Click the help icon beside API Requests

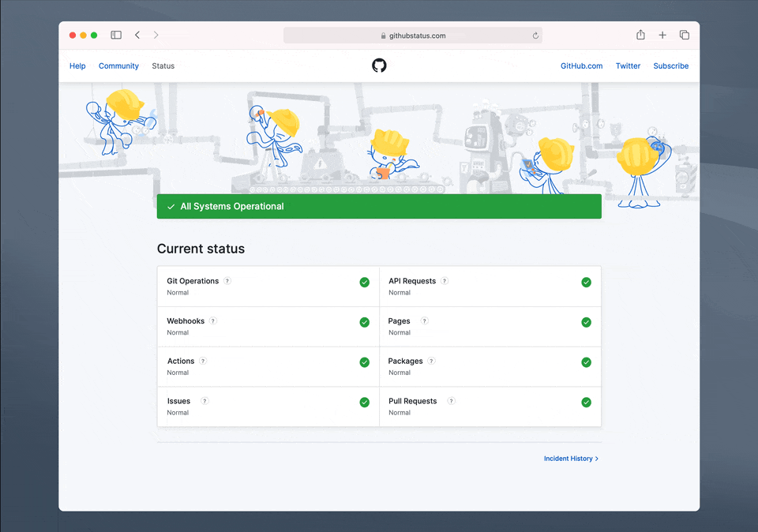tap(445, 281)
